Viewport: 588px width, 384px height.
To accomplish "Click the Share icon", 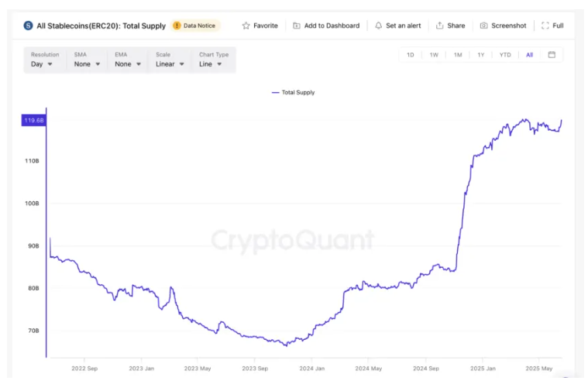I will (x=440, y=26).
